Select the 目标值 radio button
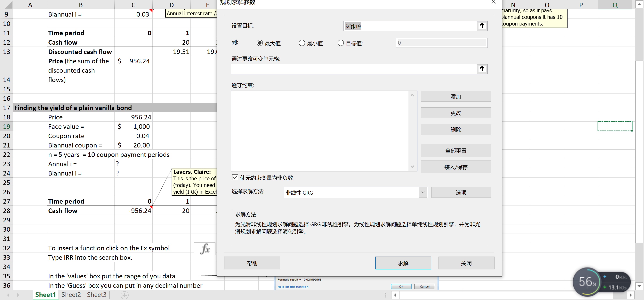This screenshot has width=644, height=300. [340, 43]
